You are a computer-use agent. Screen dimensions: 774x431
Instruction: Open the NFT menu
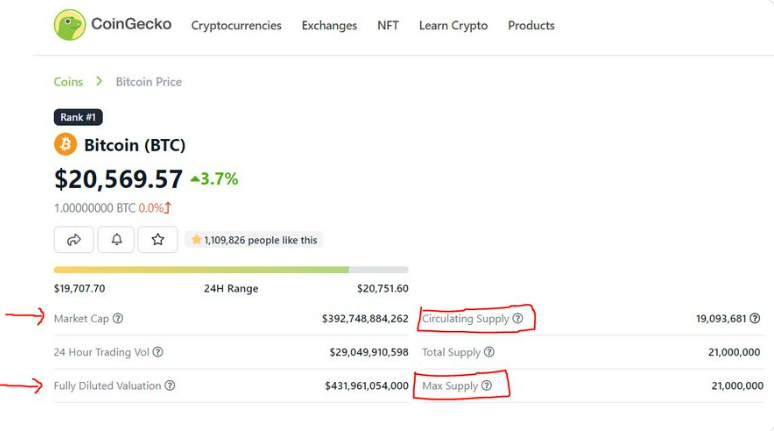[388, 25]
